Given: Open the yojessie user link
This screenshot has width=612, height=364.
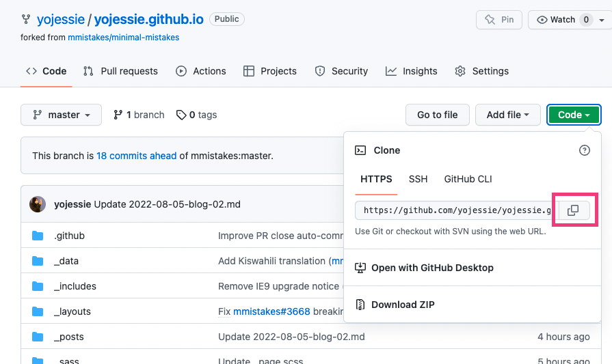Looking at the screenshot, I should (x=60, y=19).
